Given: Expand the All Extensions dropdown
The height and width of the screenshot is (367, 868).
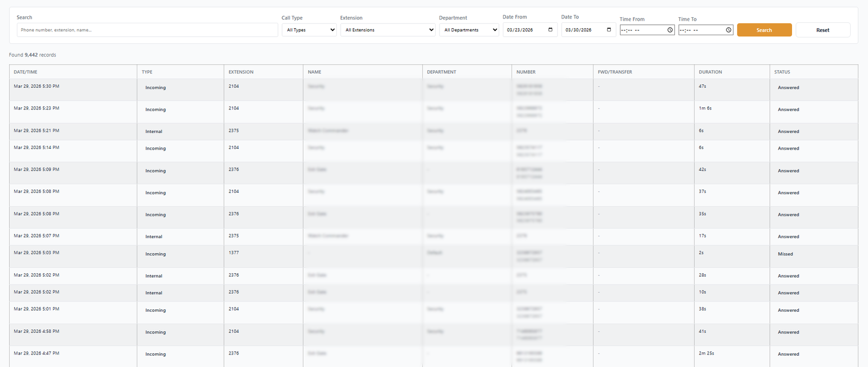Looking at the screenshot, I should [x=387, y=30].
